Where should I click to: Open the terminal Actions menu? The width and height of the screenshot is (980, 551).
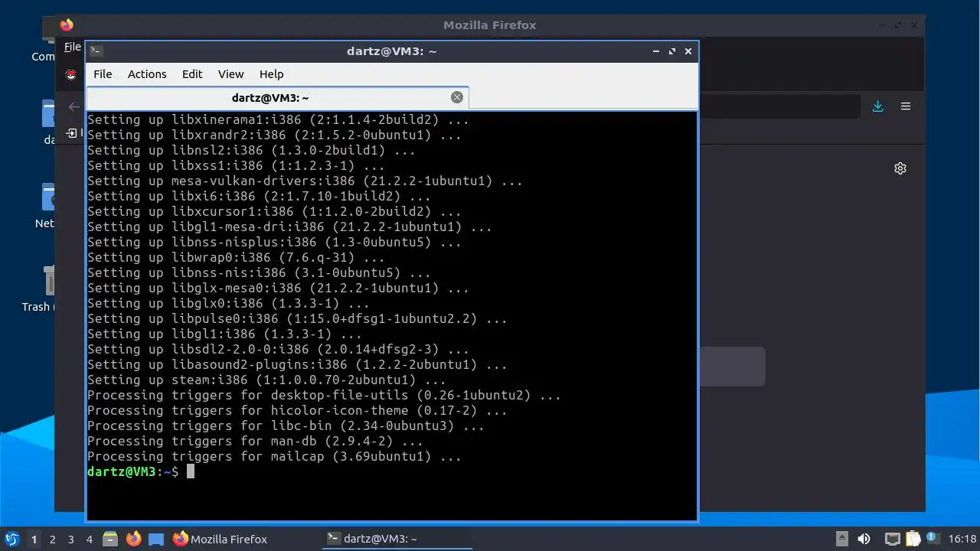[147, 74]
